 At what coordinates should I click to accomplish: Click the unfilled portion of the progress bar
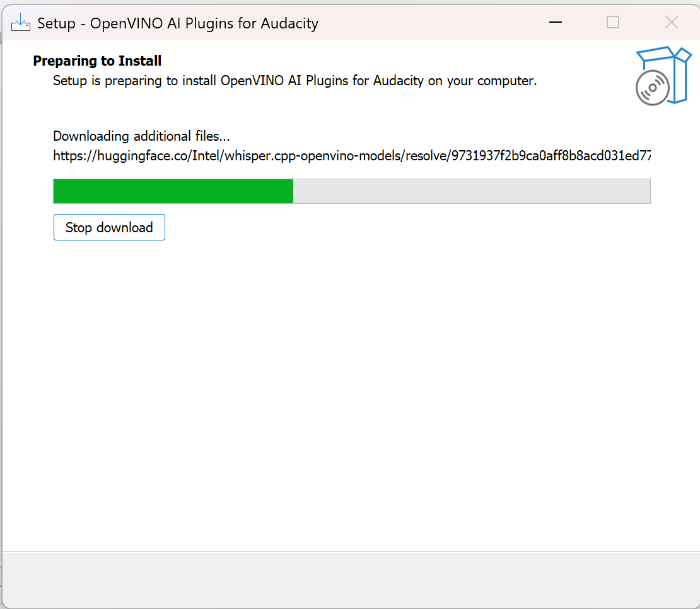pos(473,191)
